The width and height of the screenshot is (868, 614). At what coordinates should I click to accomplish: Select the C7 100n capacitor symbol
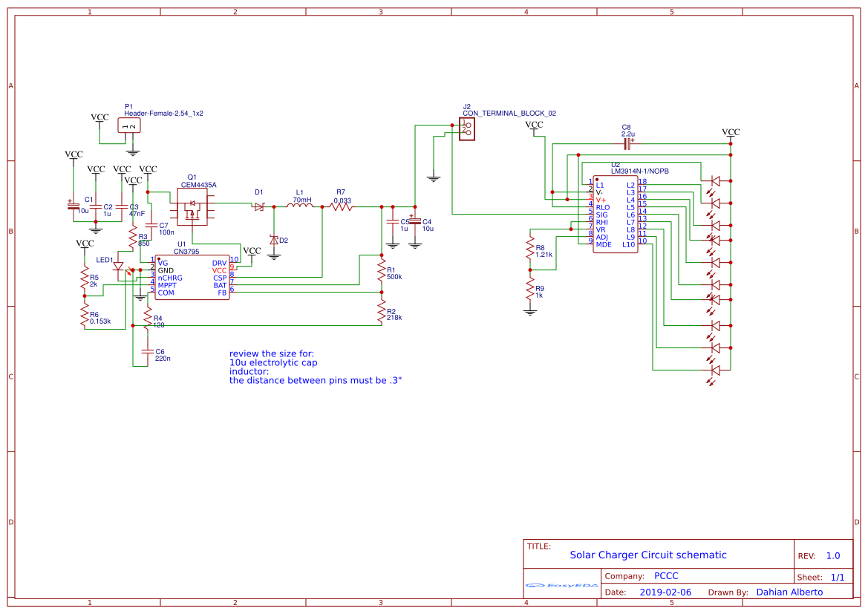tap(151, 226)
